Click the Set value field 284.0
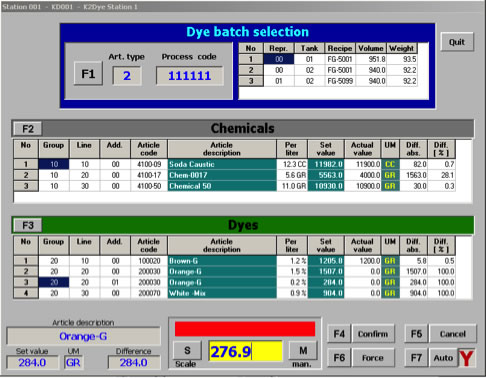 (32, 362)
